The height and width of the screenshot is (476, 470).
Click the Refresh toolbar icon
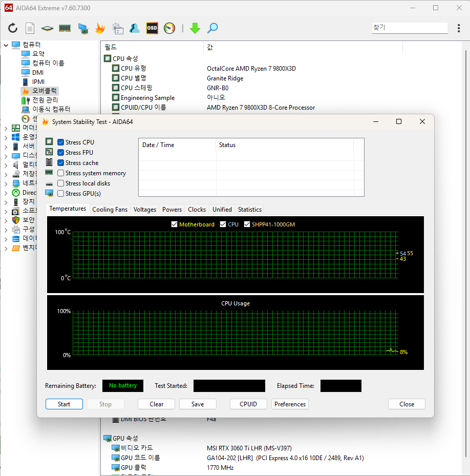[x=13, y=28]
